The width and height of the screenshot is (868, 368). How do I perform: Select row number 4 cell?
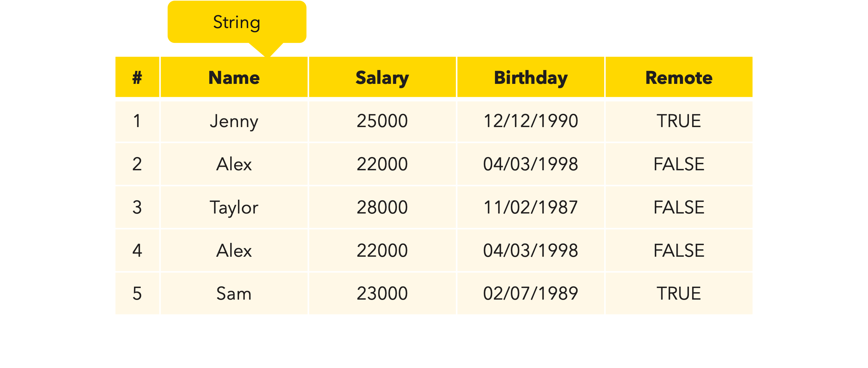137,251
